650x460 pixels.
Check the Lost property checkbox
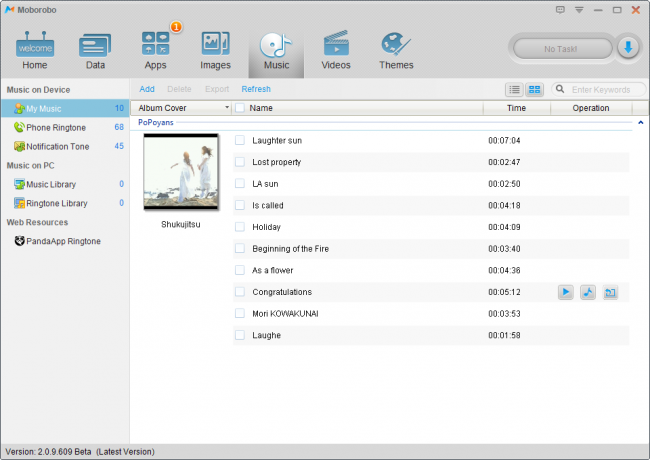(x=240, y=162)
